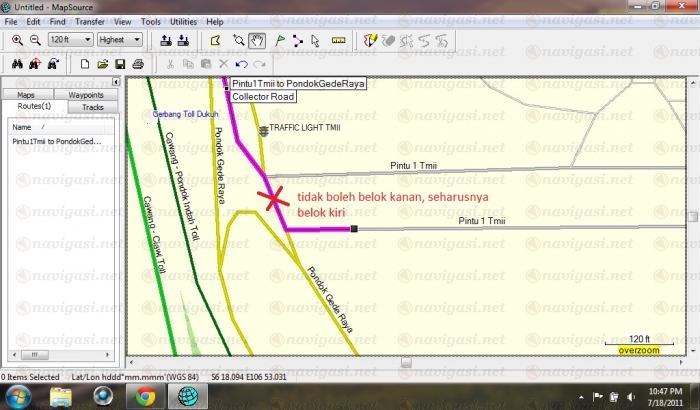This screenshot has width=700, height=410.
Task: Select the Pintu1Tmii to PondokGede route entry
Action: click(57, 142)
